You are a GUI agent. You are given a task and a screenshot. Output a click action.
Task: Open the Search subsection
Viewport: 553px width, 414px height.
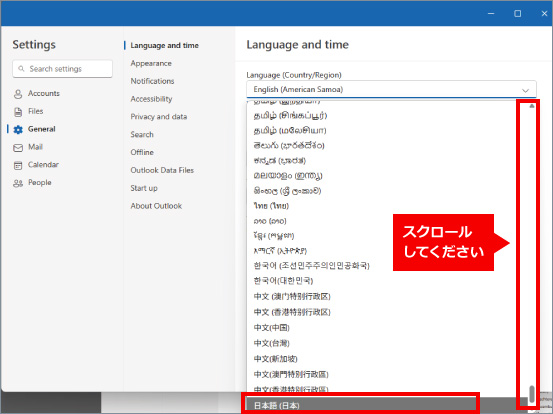(x=142, y=135)
